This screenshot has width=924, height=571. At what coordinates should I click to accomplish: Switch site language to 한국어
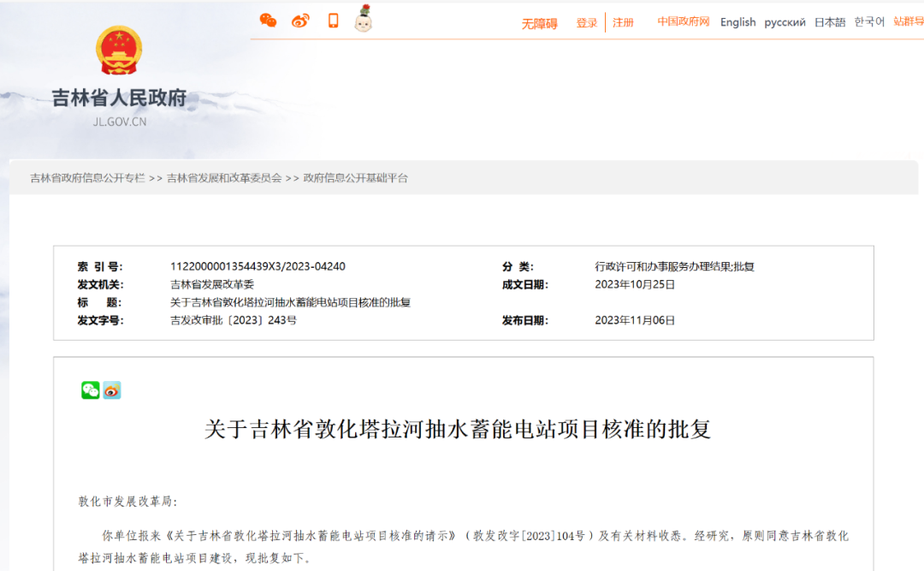869,22
